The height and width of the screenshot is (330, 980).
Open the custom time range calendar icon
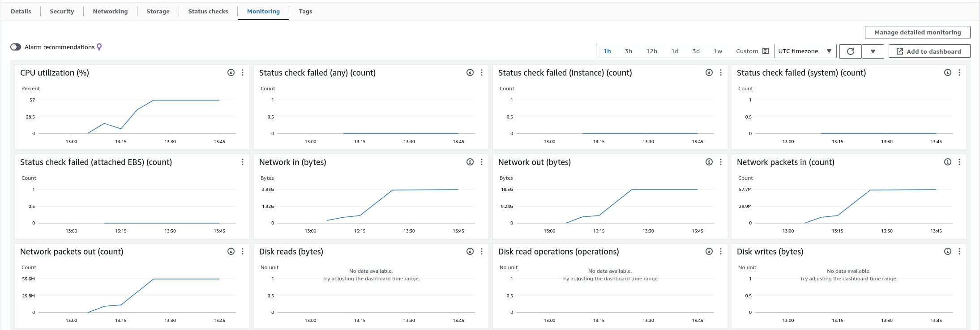(766, 51)
